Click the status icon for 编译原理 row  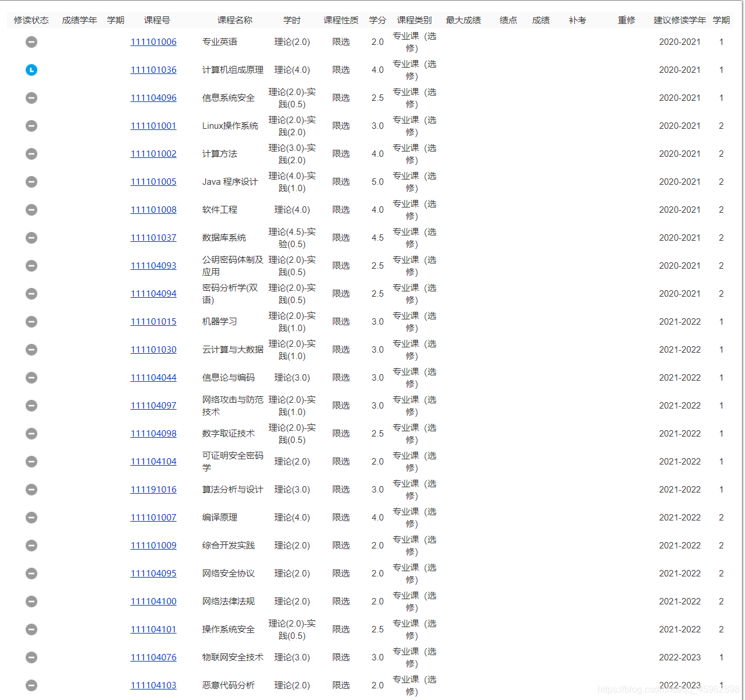(31, 518)
